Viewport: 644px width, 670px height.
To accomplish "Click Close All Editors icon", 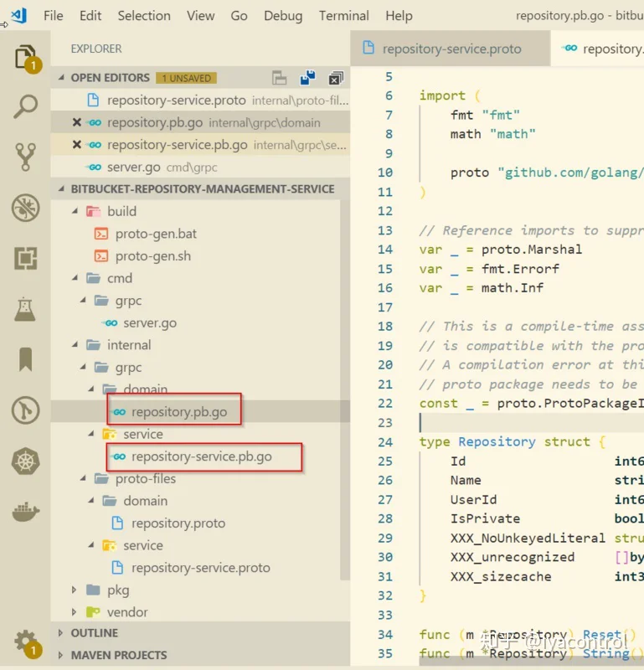I will [x=336, y=78].
